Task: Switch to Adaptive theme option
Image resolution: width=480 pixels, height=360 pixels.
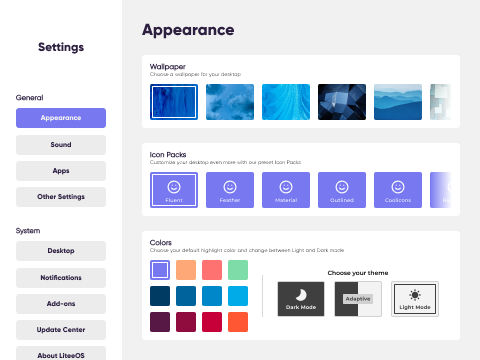Action: [358, 299]
